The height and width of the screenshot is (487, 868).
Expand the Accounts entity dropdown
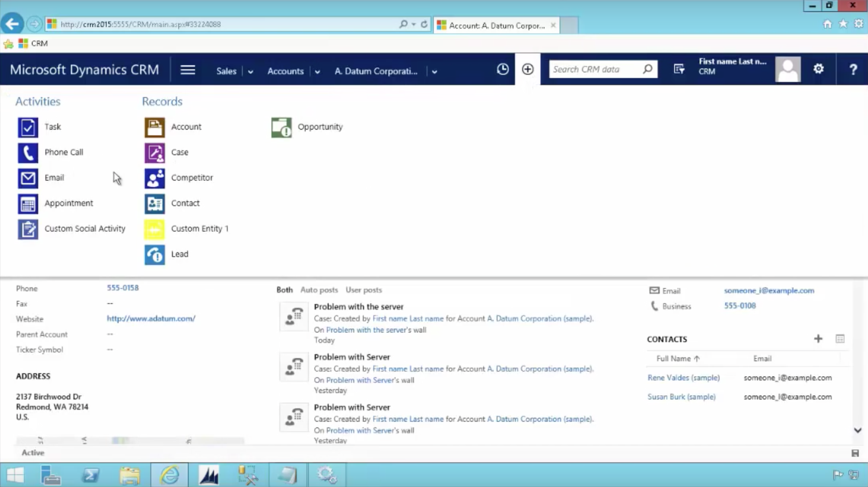coord(317,72)
